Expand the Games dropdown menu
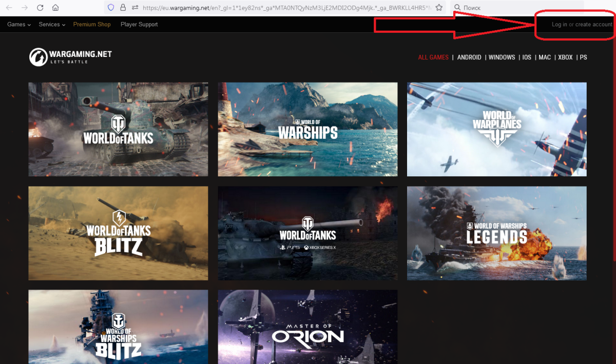Image resolution: width=616 pixels, height=364 pixels. 19,24
